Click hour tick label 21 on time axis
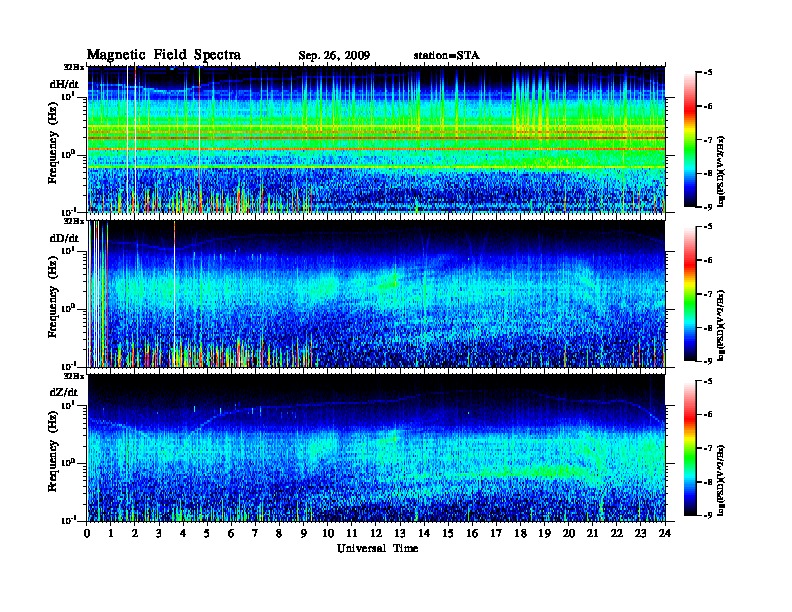The image size is (792, 612). click(x=593, y=534)
